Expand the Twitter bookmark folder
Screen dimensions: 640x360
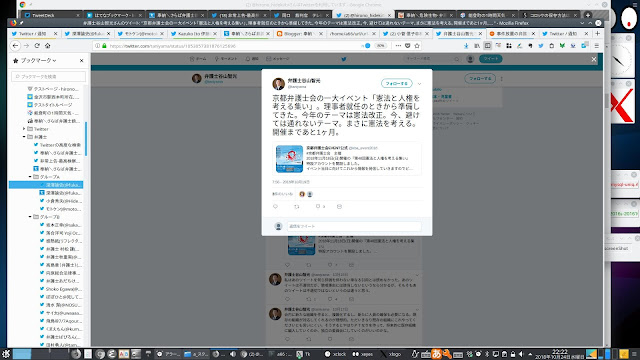(x=24, y=129)
